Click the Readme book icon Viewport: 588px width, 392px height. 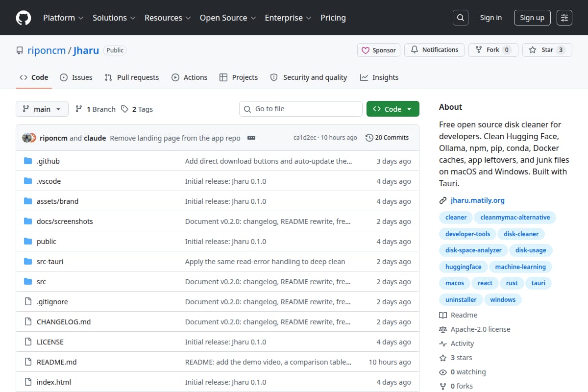tap(443, 315)
